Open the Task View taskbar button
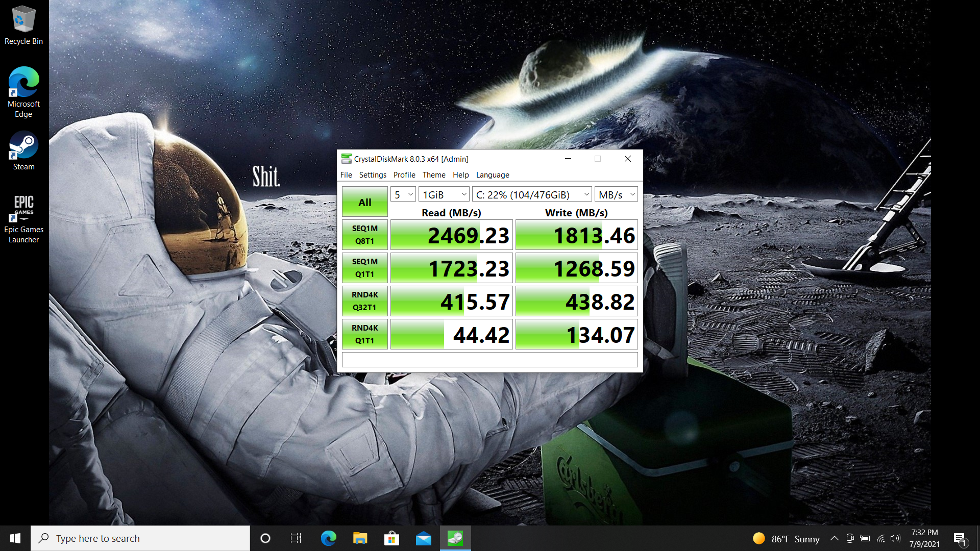 coord(296,538)
